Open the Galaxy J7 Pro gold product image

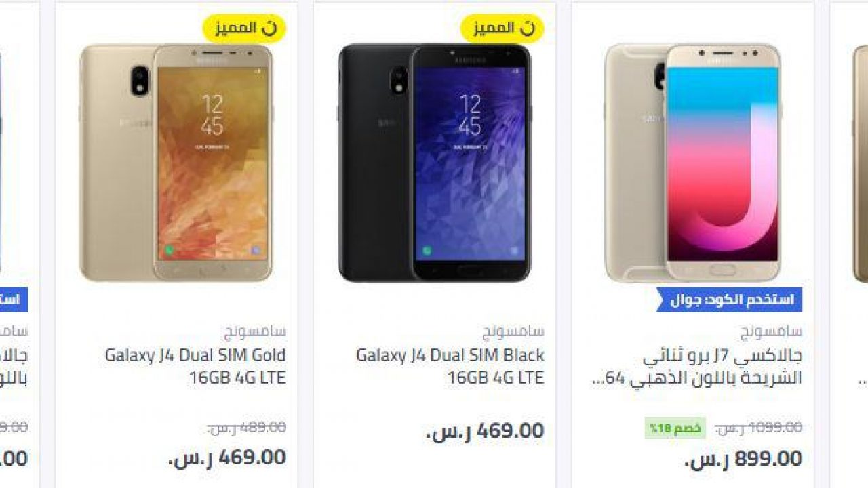pyautogui.click(x=693, y=163)
